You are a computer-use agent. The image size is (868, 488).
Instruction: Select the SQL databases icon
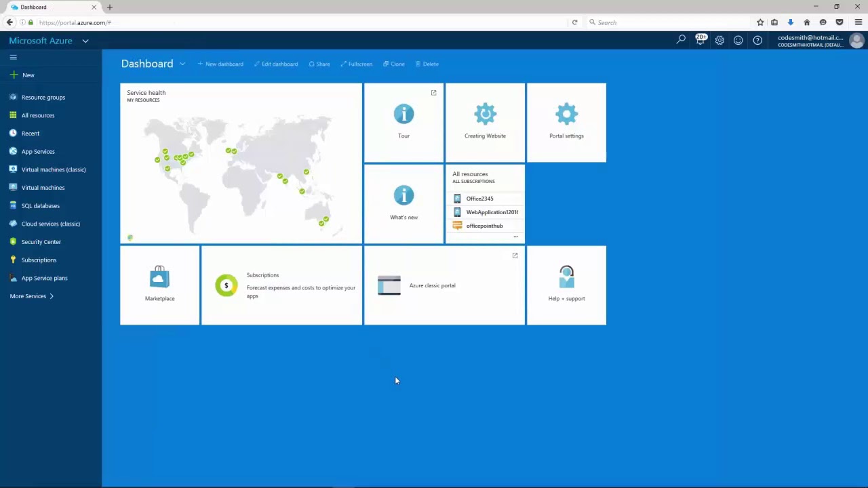pyautogui.click(x=13, y=205)
